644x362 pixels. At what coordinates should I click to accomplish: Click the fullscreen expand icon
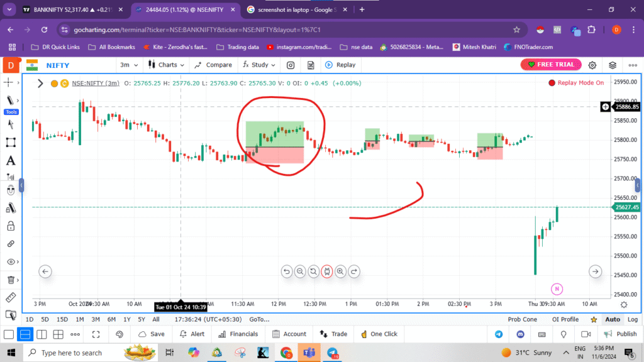(96, 334)
